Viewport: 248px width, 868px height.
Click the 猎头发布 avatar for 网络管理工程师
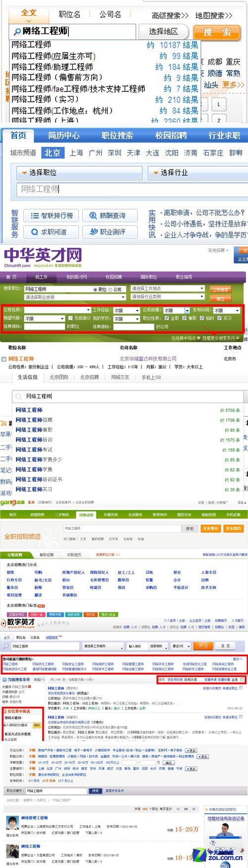[x=12, y=824]
